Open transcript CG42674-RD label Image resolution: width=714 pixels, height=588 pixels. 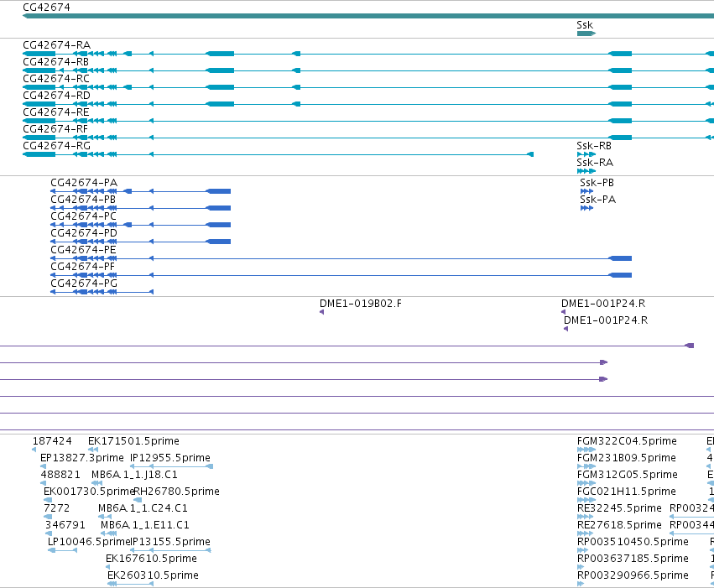point(57,96)
